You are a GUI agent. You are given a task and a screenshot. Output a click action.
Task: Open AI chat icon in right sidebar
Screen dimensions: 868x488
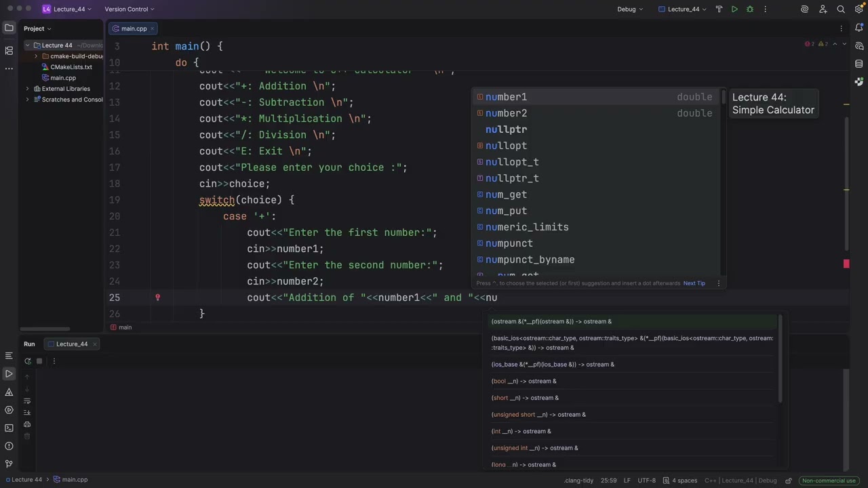coord(859,46)
